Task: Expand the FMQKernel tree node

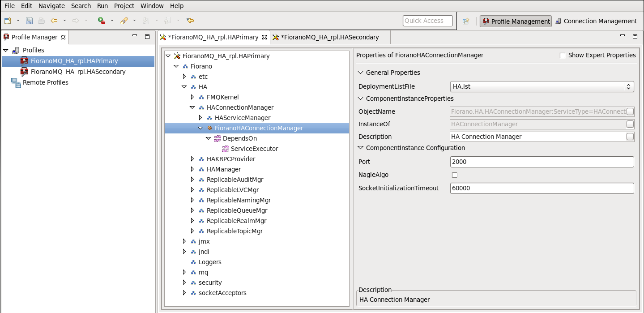Action: 192,97
